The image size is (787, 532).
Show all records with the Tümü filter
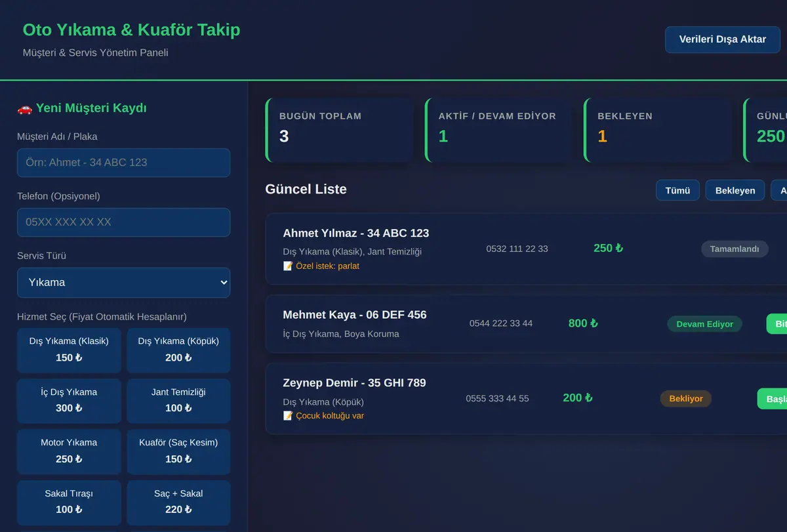tap(677, 190)
